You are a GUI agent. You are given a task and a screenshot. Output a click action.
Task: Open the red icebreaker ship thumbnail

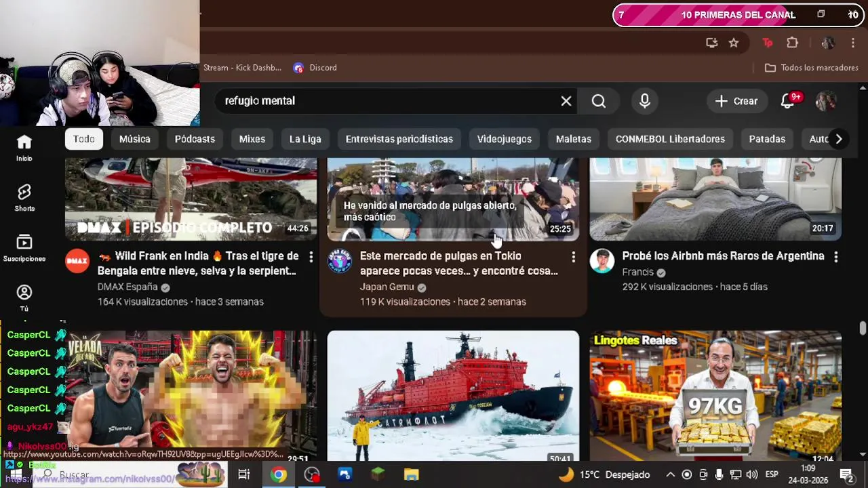tap(453, 396)
